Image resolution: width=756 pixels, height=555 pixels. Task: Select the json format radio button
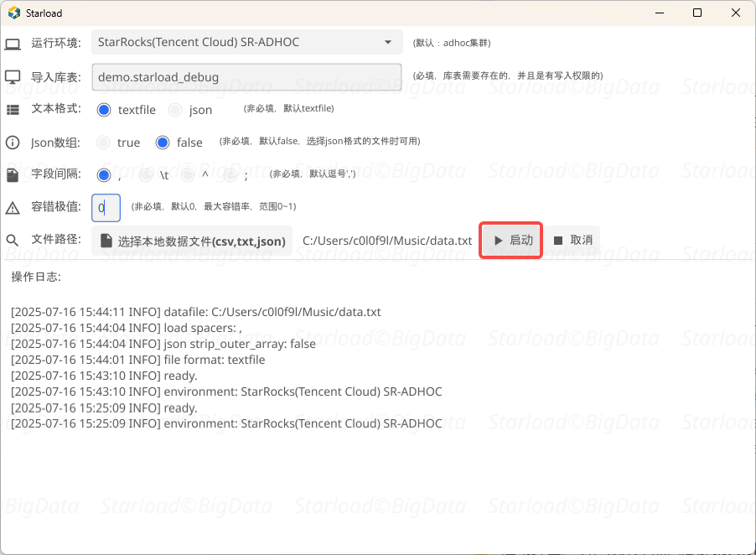point(175,110)
